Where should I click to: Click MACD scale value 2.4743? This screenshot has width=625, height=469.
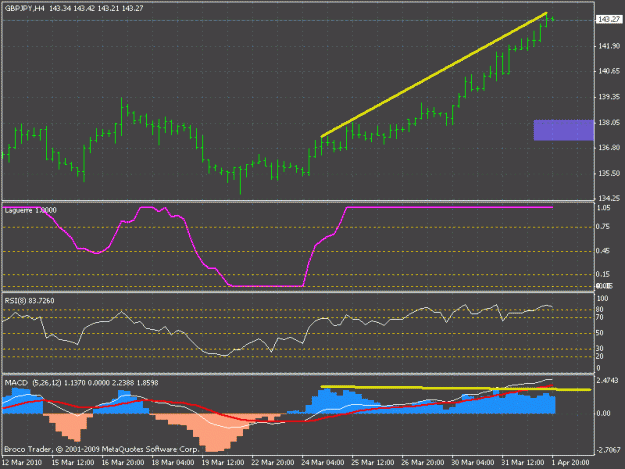[x=609, y=381]
